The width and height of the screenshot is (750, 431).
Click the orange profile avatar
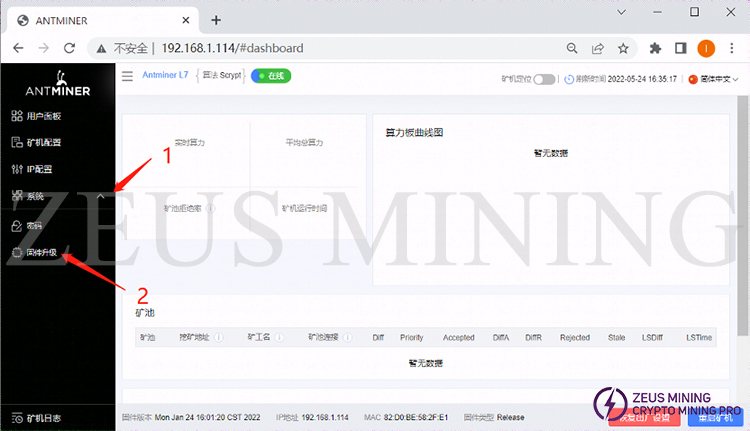(x=706, y=48)
